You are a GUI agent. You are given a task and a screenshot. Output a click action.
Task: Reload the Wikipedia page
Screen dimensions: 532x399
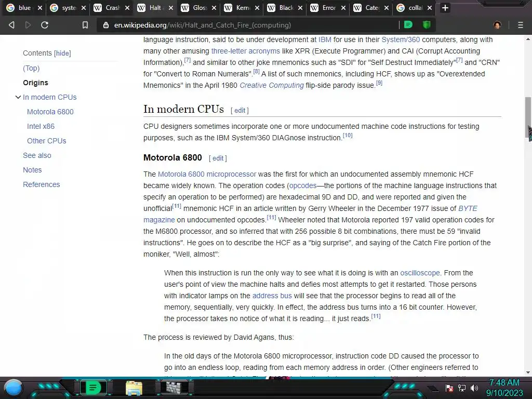click(x=45, y=25)
